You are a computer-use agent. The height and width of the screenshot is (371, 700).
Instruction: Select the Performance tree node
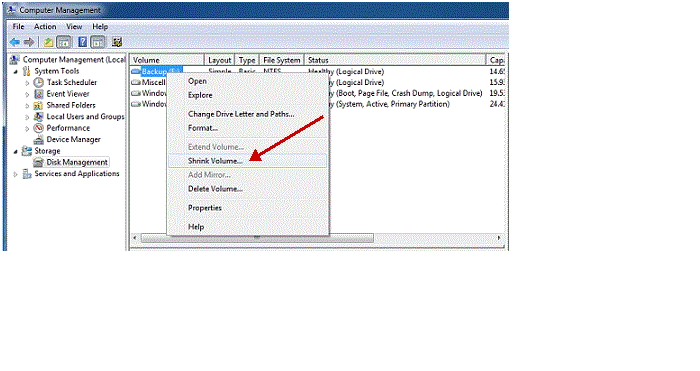[68, 128]
